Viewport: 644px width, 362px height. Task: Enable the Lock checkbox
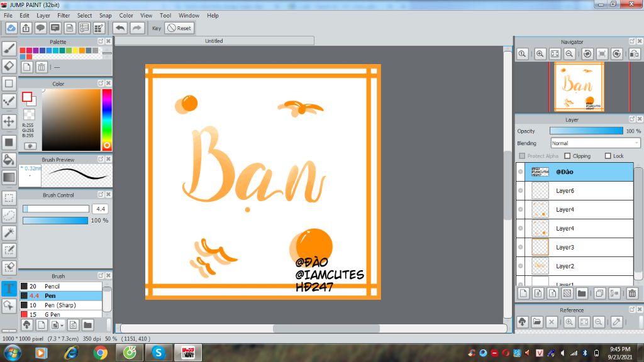click(608, 156)
